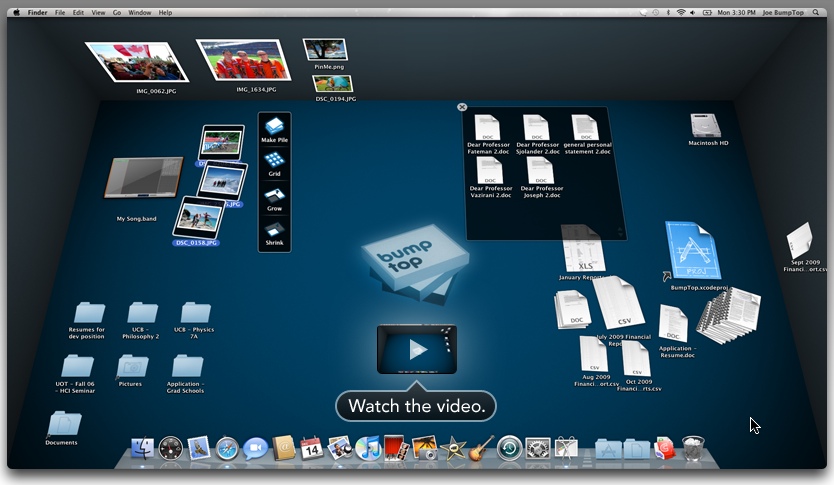Open the Help menu

coord(165,12)
